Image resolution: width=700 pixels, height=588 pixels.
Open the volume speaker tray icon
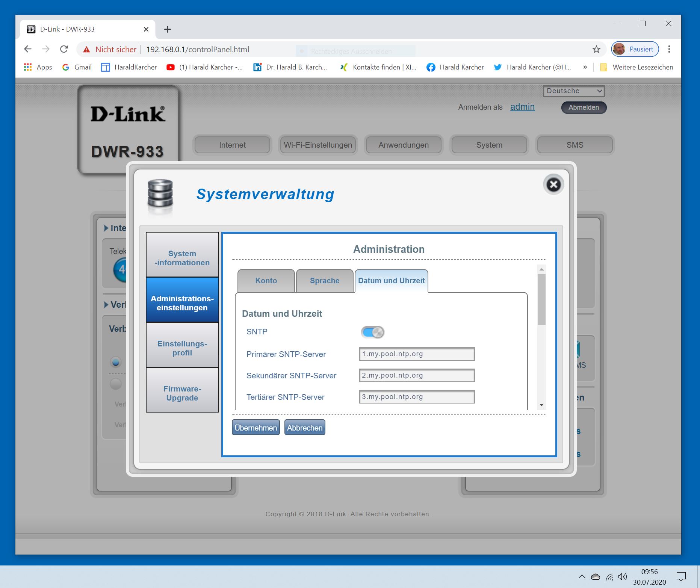point(623,577)
